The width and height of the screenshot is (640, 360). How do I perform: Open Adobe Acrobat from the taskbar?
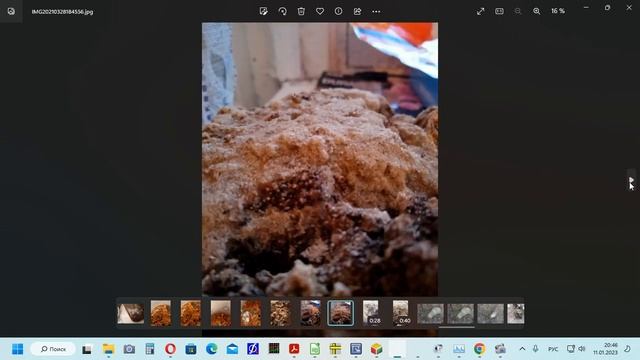(294, 349)
